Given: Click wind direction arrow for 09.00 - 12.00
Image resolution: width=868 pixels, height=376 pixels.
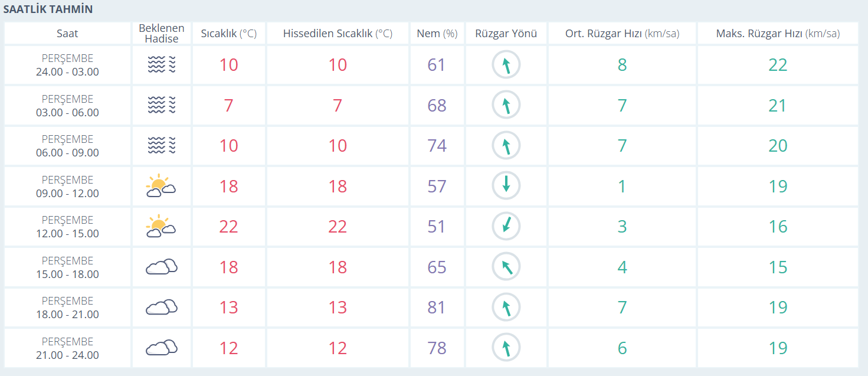Looking at the screenshot, I should pos(506,186).
